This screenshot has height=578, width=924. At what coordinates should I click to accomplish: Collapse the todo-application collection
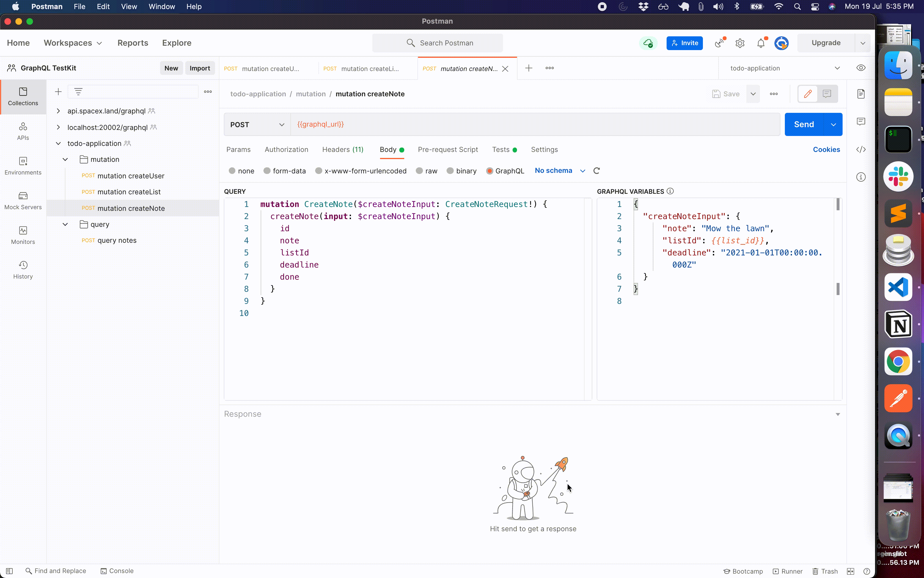coord(58,143)
